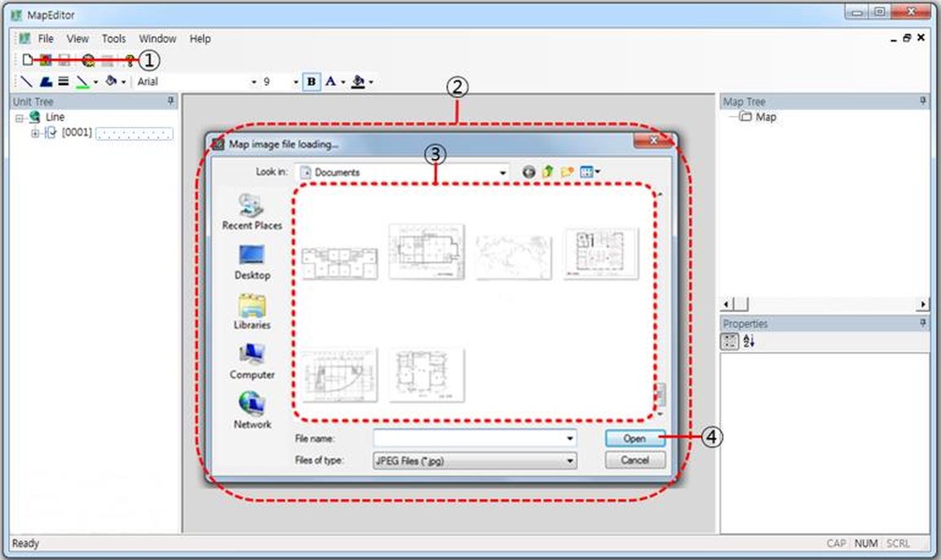Expand the Look in Documents dropdown
The width and height of the screenshot is (941, 560).
tap(503, 172)
